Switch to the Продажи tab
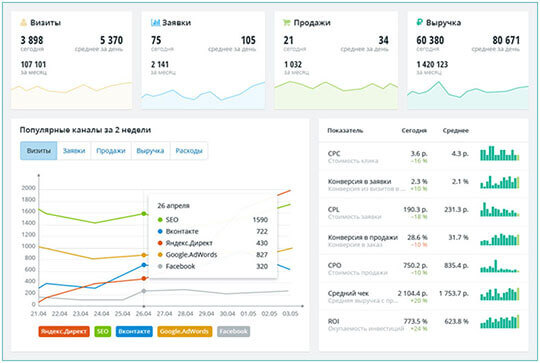This screenshot has width=540, height=363. click(111, 151)
